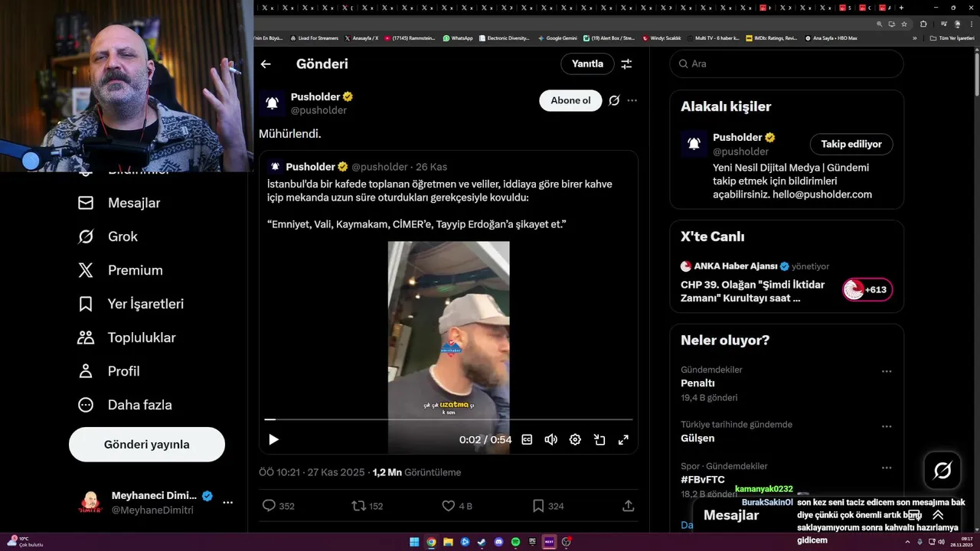
Task: Open WhatsApp bookmark
Action: pos(458,37)
